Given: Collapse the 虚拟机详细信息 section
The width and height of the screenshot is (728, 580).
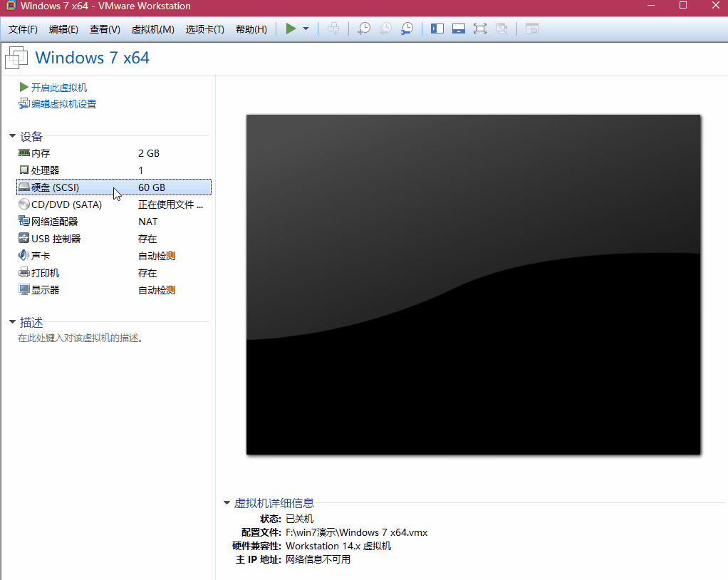Looking at the screenshot, I should coord(227,503).
